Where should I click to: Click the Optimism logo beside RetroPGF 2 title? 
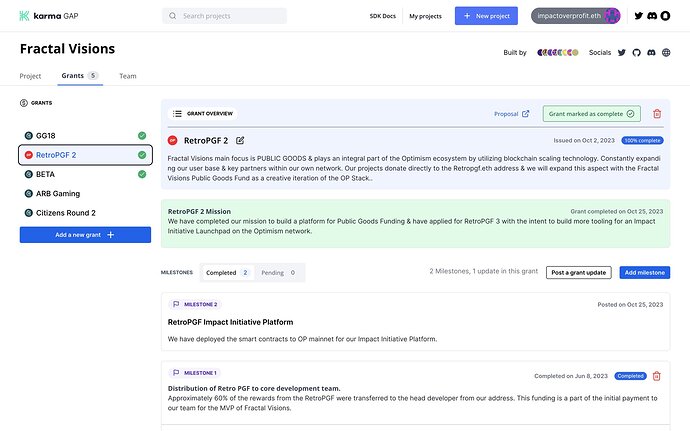[x=172, y=140]
